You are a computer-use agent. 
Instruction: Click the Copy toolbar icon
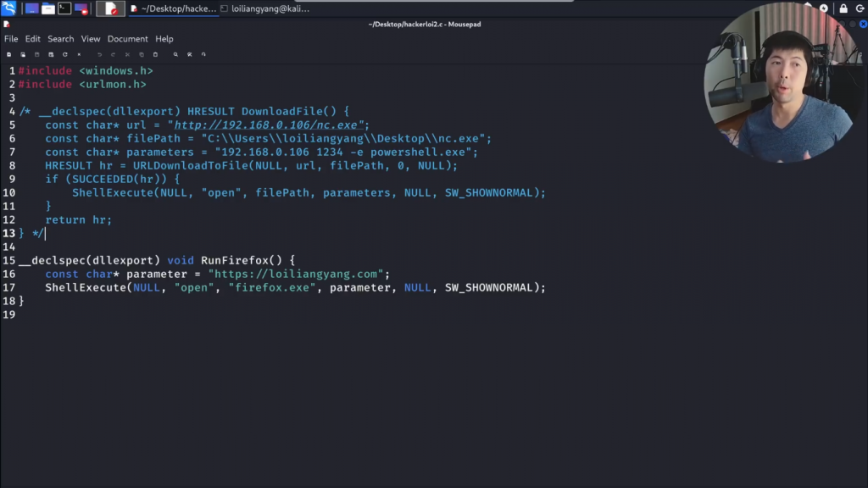coord(142,55)
